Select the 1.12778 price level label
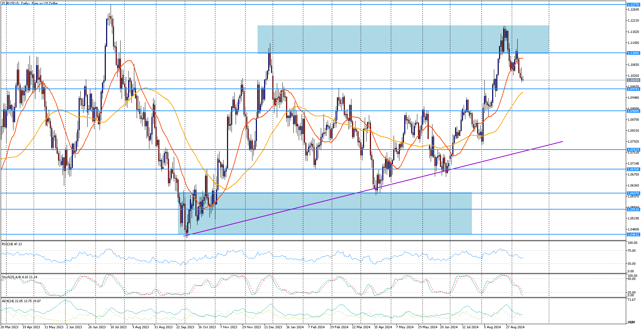Screen dimensions: 644x331 633,5
